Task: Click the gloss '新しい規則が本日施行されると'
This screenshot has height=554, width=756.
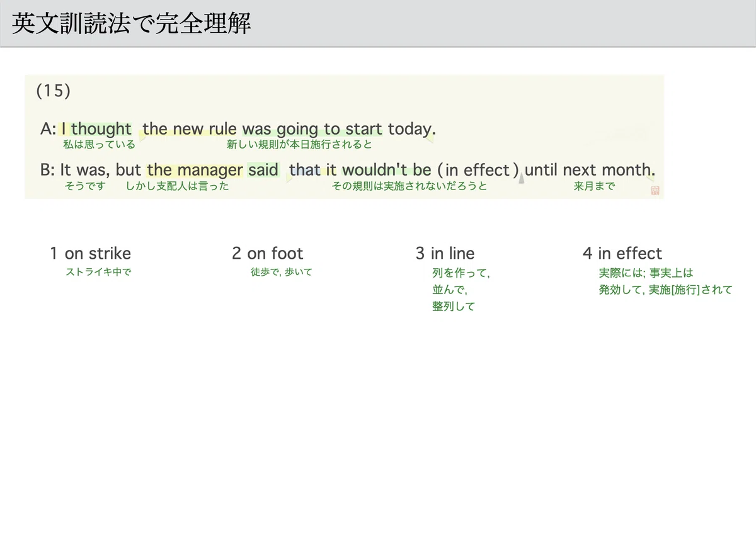Action: pos(299,145)
